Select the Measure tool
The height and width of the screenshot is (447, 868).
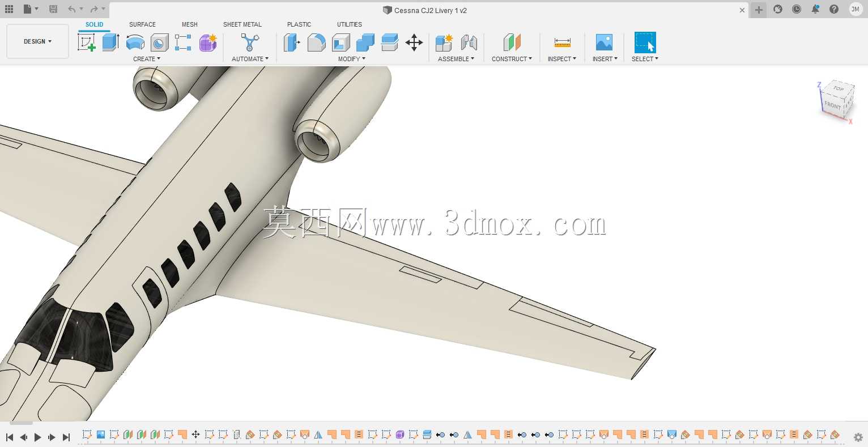click(562, 42)
